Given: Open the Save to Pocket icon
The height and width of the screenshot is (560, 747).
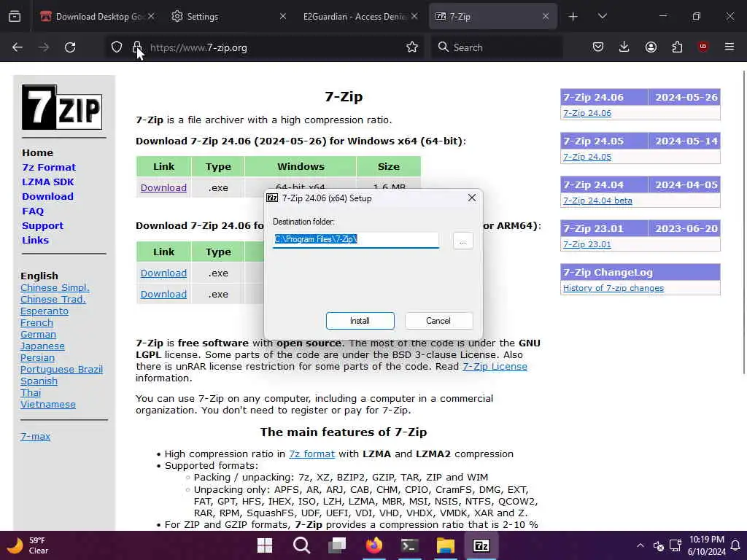Looking at the screenshot, I should 598,47.
